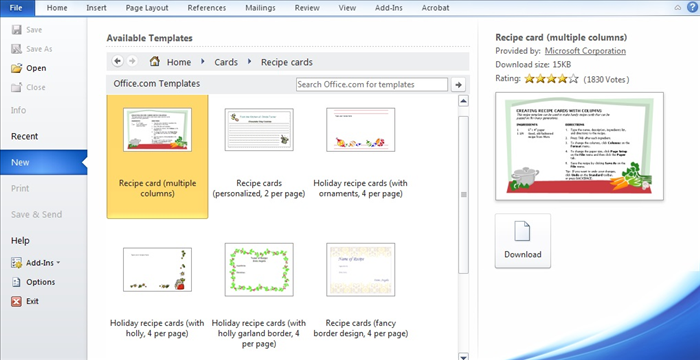Click the red Exit icon
Viewport: 700px width, 360px height.
(x=17, y=301)
